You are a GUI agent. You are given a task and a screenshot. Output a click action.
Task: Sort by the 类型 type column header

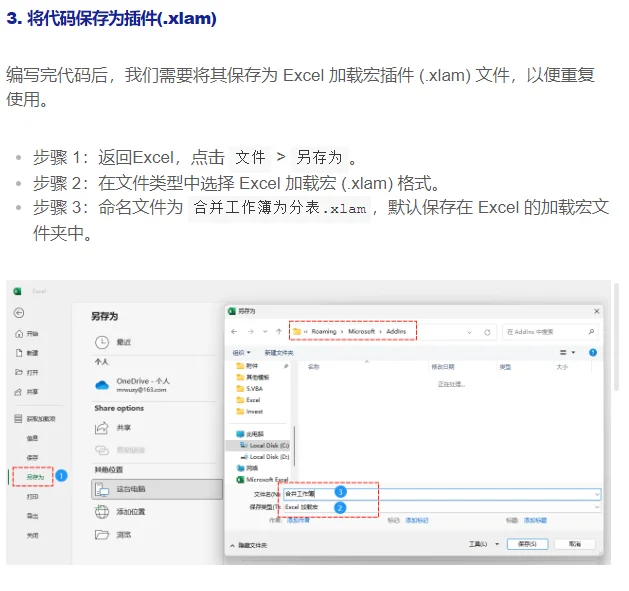(x=505, y=367)
